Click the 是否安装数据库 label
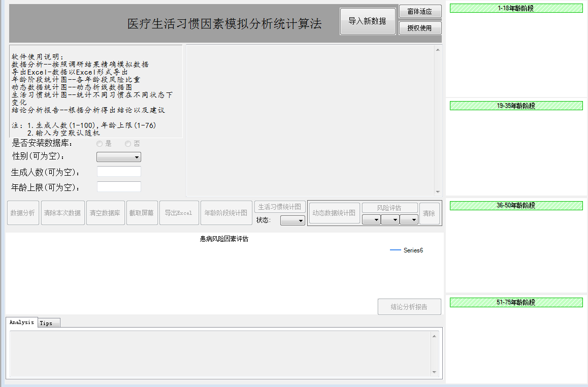 coord(42,143)
